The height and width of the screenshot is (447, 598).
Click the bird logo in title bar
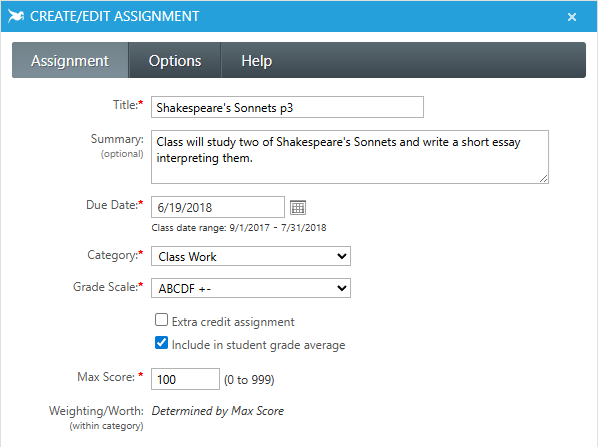pos(16,16)
